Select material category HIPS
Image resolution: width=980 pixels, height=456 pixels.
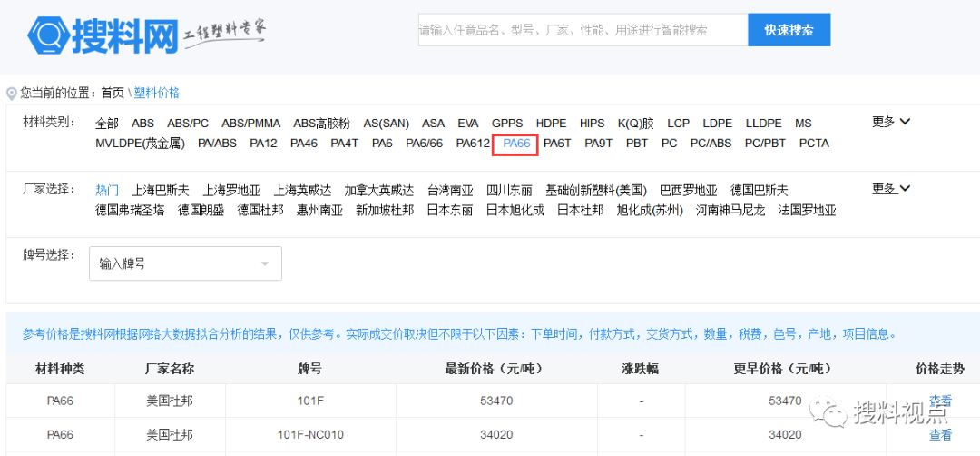click(592, 124)
